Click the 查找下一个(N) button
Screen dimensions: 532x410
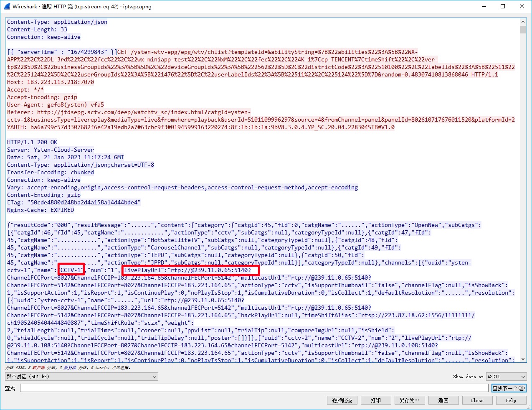click(509, 388)
